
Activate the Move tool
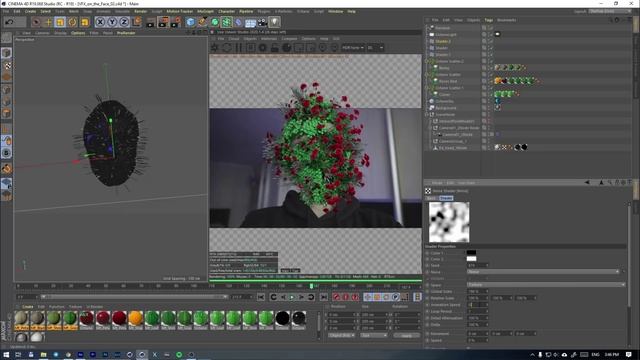pos(48,22)
